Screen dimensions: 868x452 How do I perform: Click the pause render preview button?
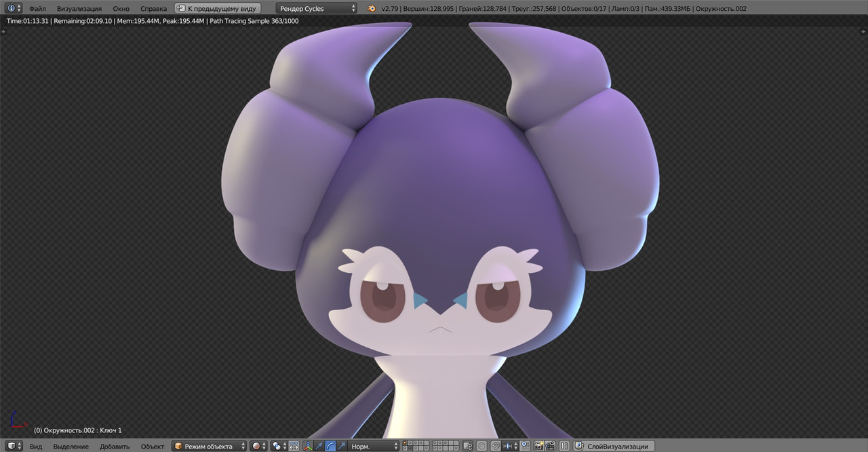pos(564,446)
